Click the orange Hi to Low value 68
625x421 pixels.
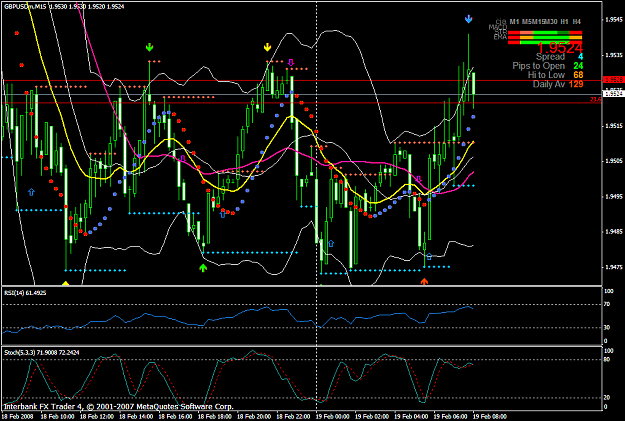coord(578,75)
